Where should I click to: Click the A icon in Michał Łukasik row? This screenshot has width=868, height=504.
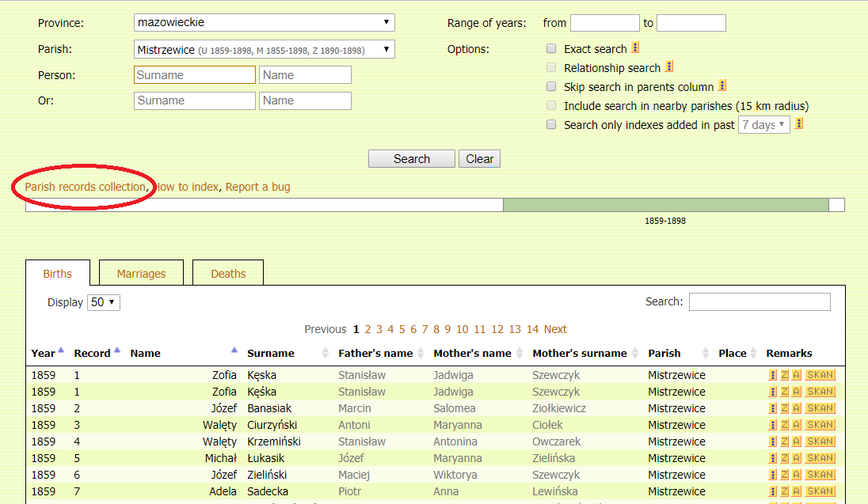(x=796, y=458)
